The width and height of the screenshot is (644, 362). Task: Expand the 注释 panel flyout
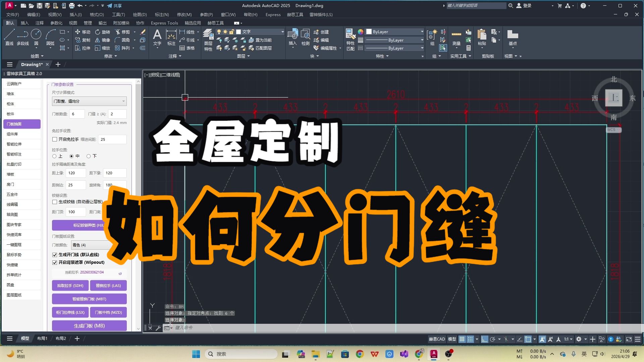(175, 56)
